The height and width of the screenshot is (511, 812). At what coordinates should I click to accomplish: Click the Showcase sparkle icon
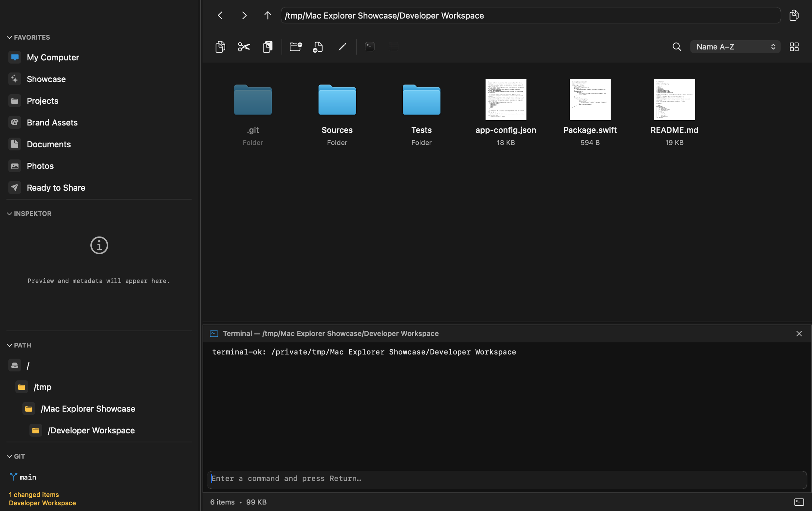coord(14,79)
